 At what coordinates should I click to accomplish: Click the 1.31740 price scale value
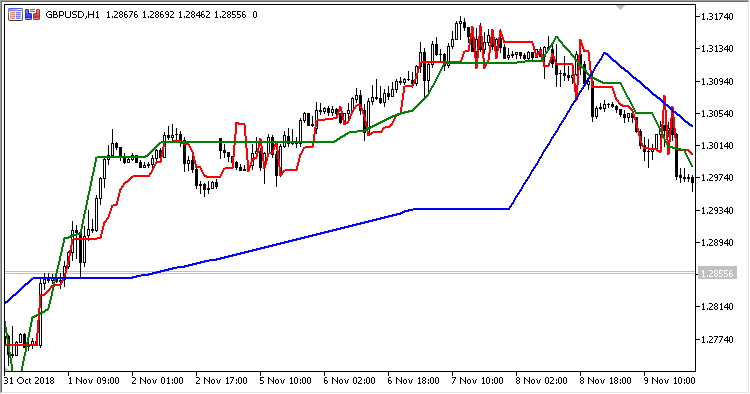click(x=717, y=17)
